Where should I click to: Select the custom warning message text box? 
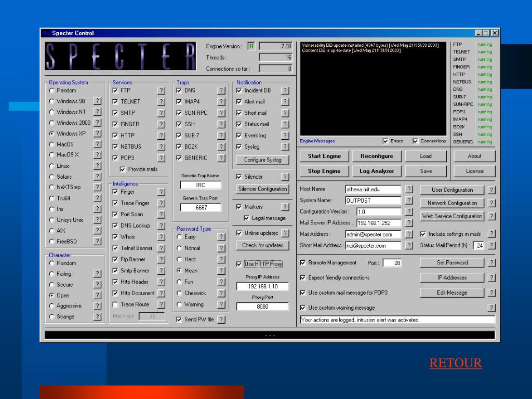[397, 320]
